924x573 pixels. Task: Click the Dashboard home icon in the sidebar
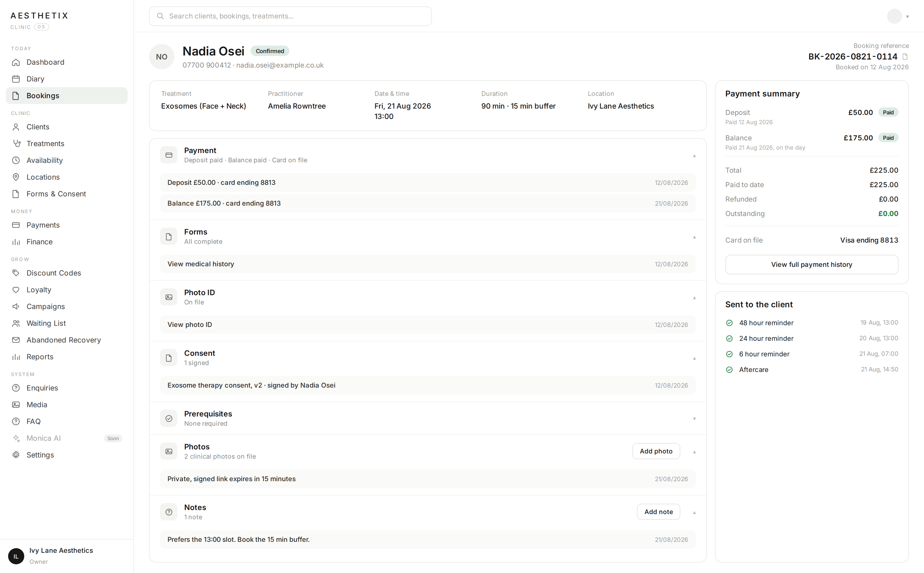tap(16, 62)
